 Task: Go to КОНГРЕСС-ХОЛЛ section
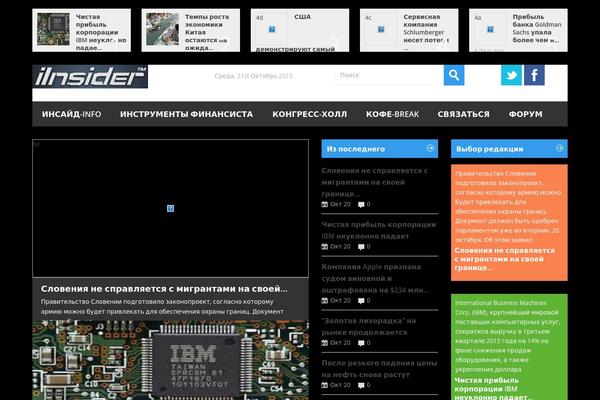(x=310, y=114)
